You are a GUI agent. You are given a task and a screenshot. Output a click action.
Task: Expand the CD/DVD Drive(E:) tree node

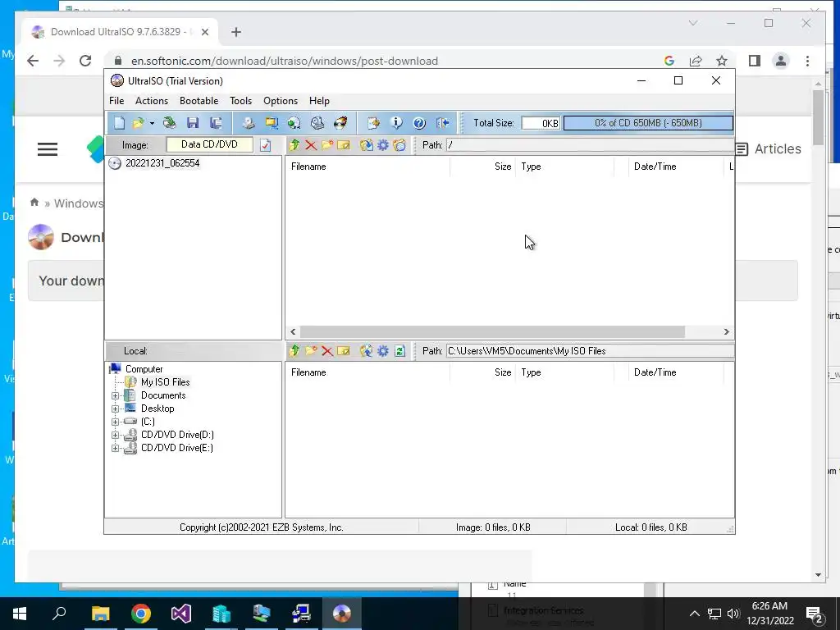point(115,449)
